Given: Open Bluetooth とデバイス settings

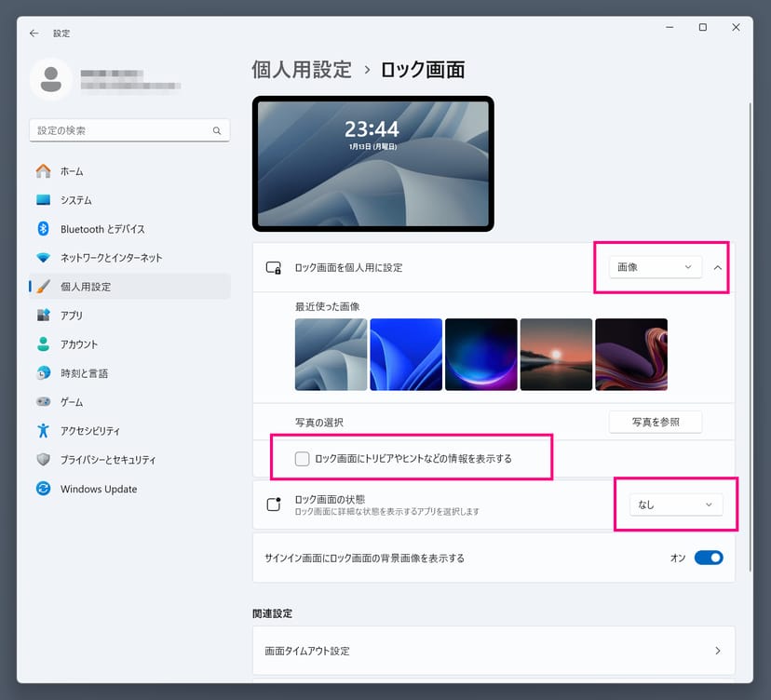Looking at the screenshot, I should point(102,229).
